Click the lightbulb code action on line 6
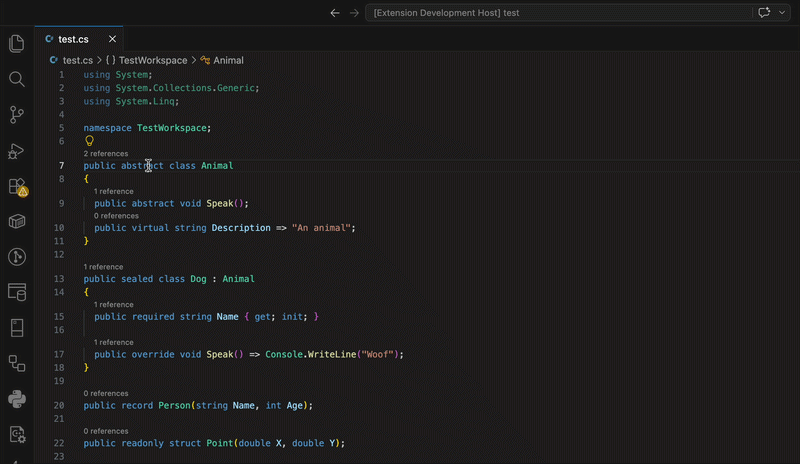Viewport: 800px width, 464px height. coord(89,141)
